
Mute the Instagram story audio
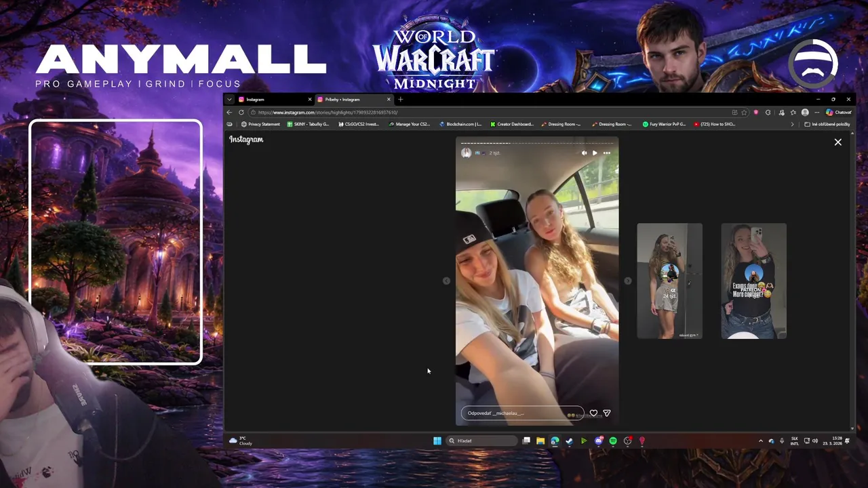(x=584, y=152)
